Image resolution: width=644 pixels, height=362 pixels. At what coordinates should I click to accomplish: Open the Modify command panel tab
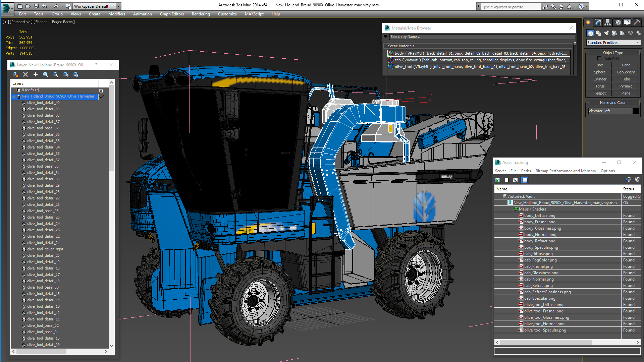(598, 22)
